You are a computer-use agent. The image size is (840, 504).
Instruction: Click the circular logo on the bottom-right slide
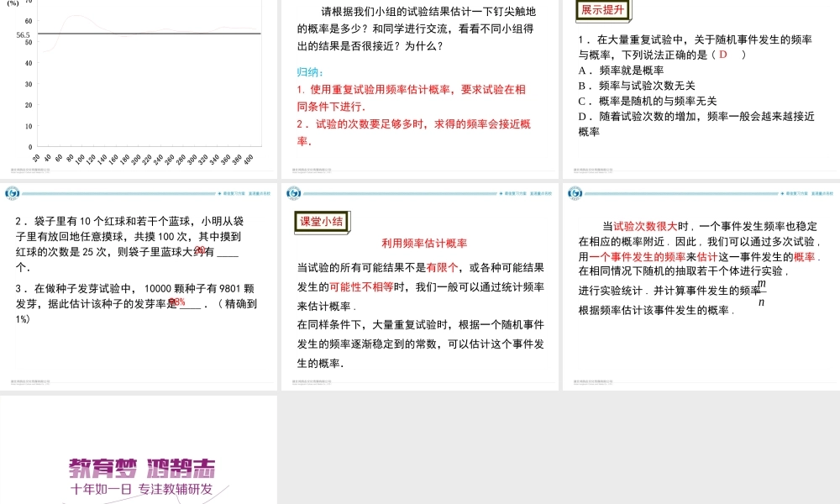point(576,192)
